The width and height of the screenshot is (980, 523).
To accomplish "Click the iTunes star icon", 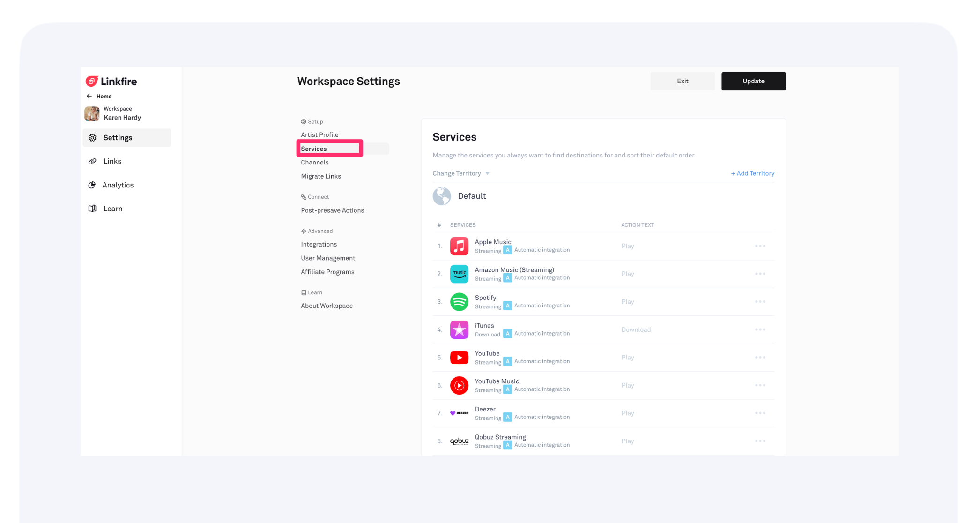I will pyautogui.click(x=459, y=329).
